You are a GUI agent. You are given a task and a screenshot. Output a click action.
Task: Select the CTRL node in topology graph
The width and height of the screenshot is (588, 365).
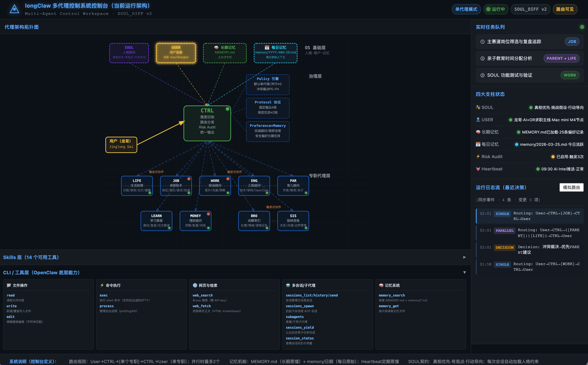207,123
